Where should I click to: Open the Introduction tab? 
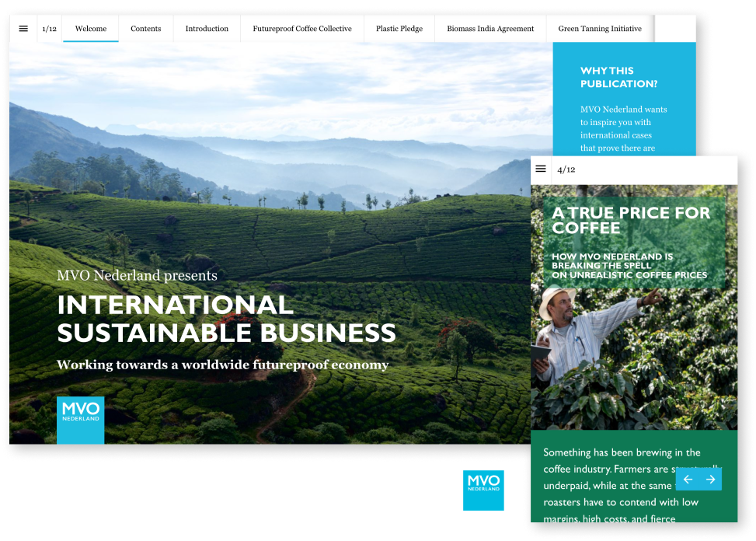pyautogui.click(x=207, y=29)
